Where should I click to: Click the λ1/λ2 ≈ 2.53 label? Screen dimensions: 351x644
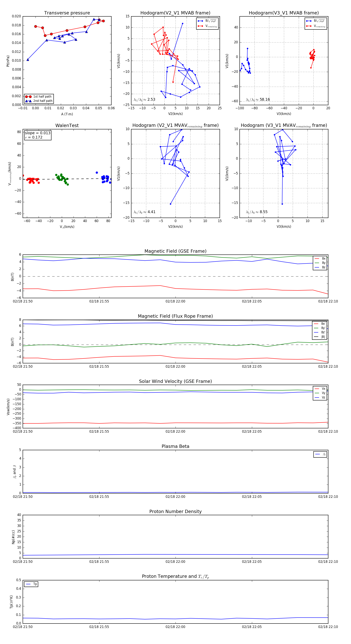tap(144, 100)
